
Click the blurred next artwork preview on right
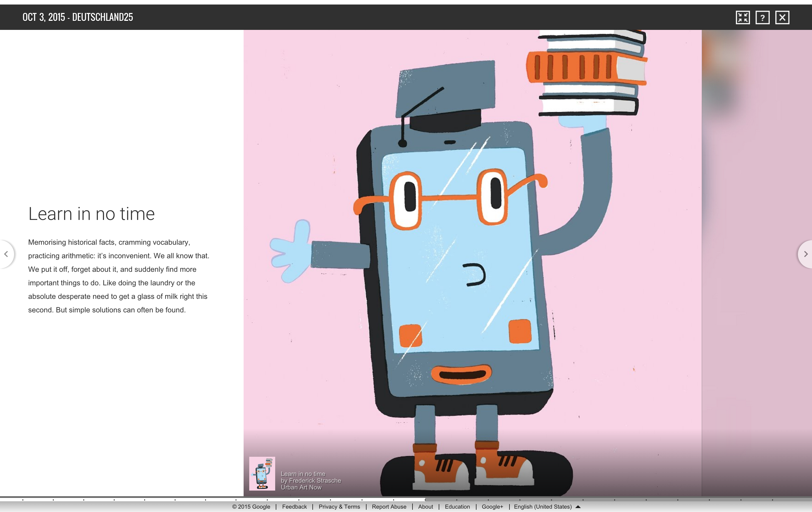[x=757, y=263]
